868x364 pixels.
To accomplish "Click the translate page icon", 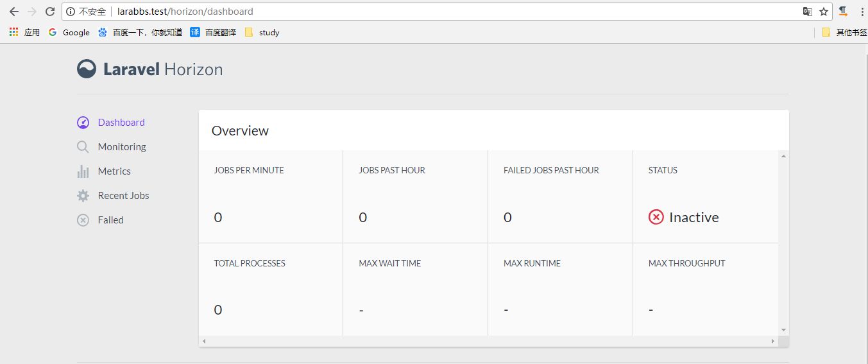I will point(808,12).
